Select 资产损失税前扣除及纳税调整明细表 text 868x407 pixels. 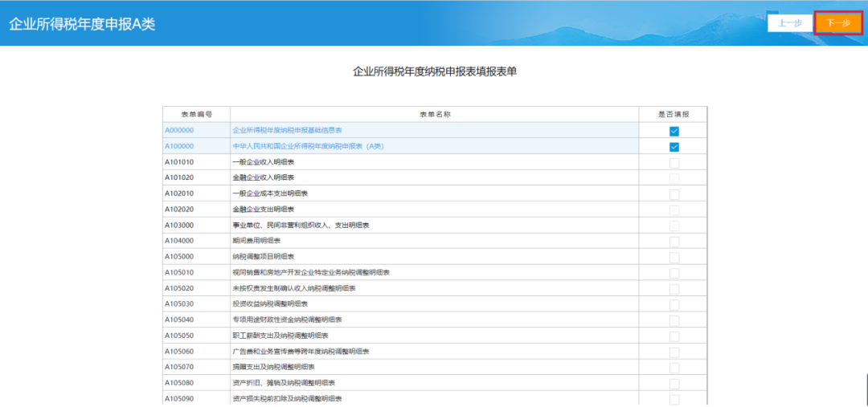coord(287,399)
